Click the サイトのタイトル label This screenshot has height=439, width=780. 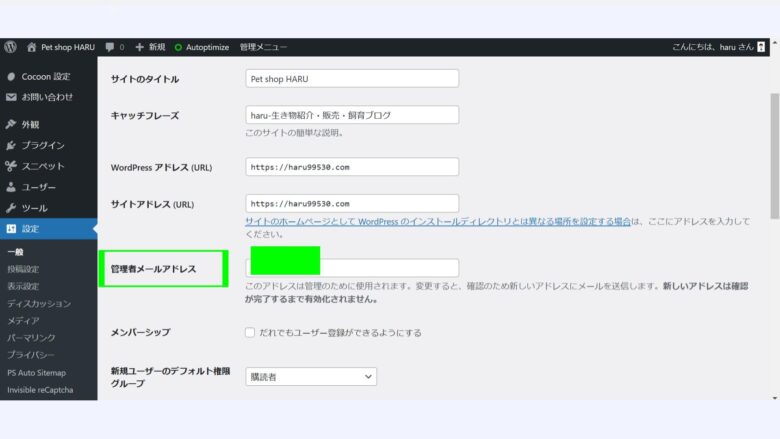145,79
